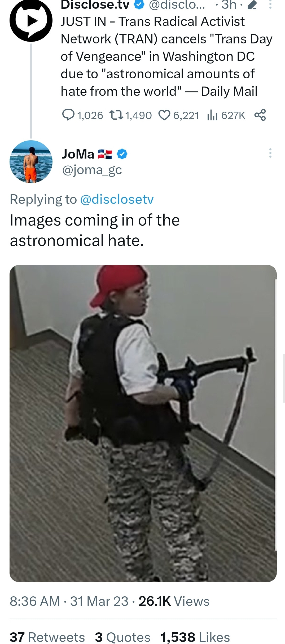View the 1,538 Likes list
Screen dimensions: 285x644
click(x=195, y=637)
